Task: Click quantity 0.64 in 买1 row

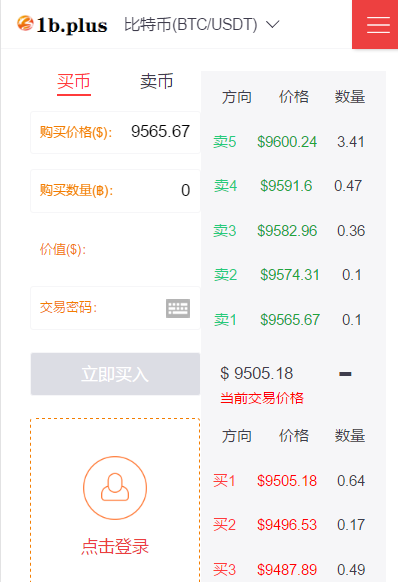Action: coord(351,481)
